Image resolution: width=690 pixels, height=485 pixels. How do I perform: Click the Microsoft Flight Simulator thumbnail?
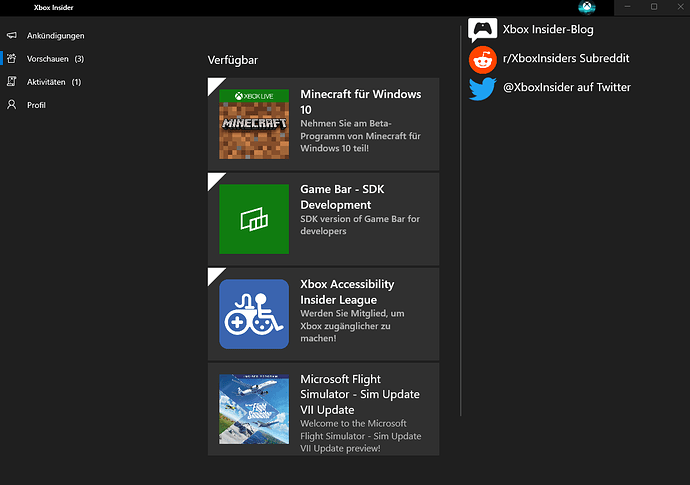(x=254, y=409)
